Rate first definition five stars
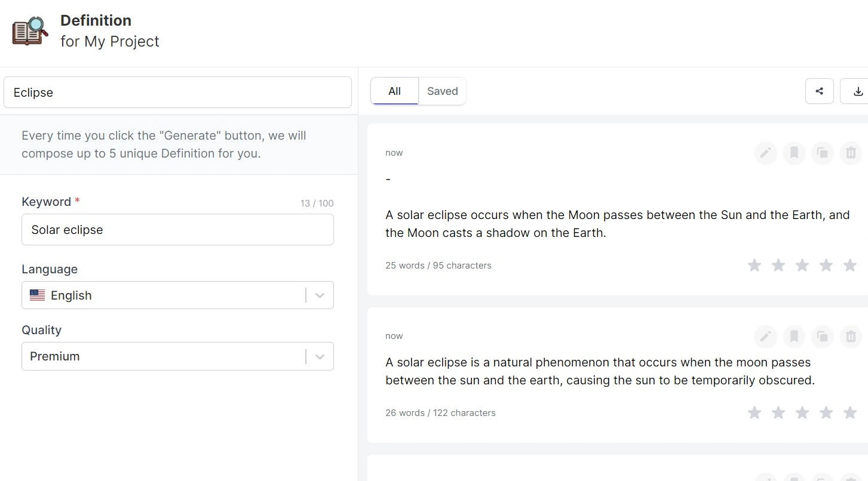The height and width of the screenshot is (481, 868). tap(850, 265)
